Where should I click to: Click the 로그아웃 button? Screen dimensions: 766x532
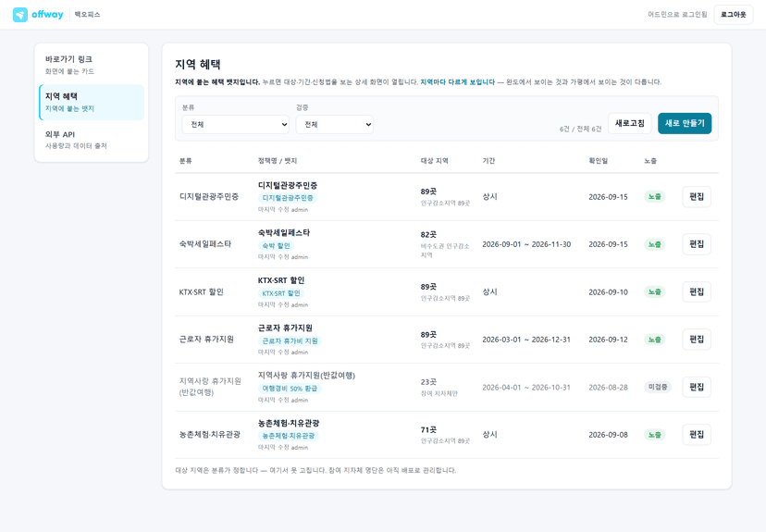[x=734, y=15]
